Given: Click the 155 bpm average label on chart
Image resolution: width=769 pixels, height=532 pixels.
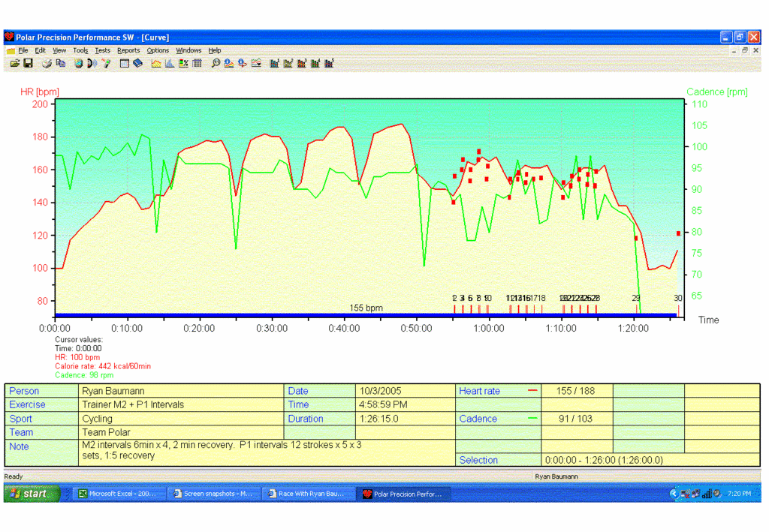Looking at the screenshot, I should point(366,308).
